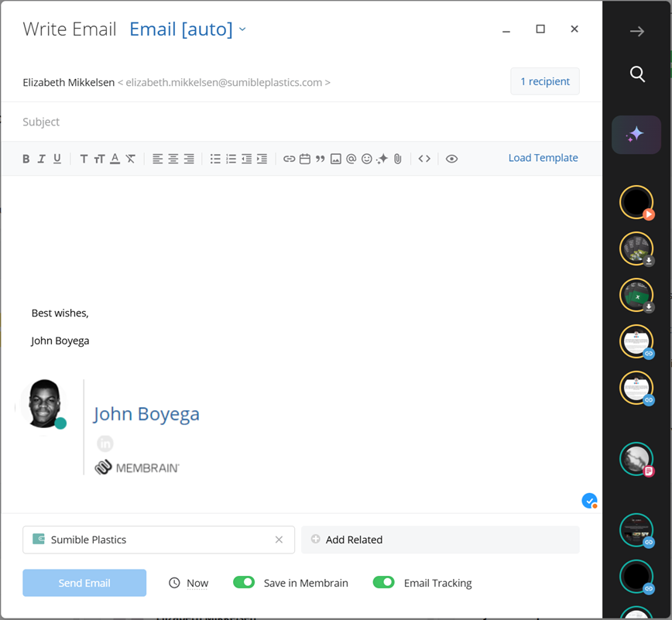672x620 pixels.
Task: Click 'Best wishes,' text in body
Action: [x=60, y=313]
